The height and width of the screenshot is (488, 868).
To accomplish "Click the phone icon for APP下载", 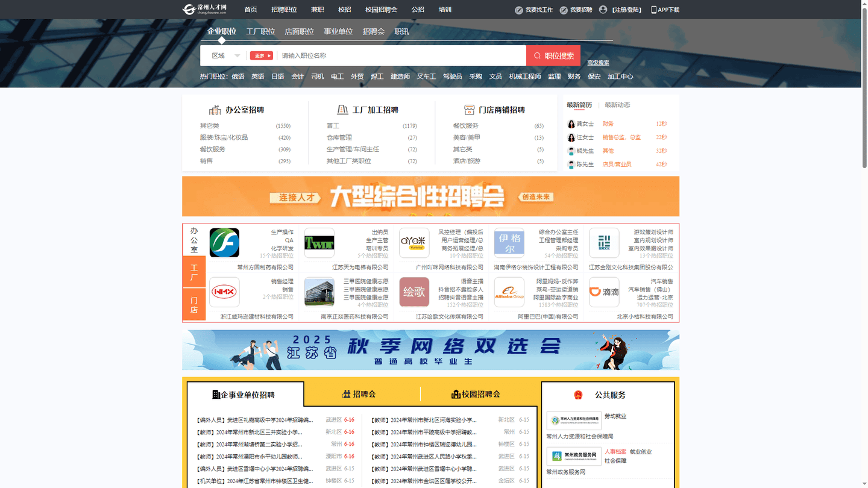I will 654,10.
